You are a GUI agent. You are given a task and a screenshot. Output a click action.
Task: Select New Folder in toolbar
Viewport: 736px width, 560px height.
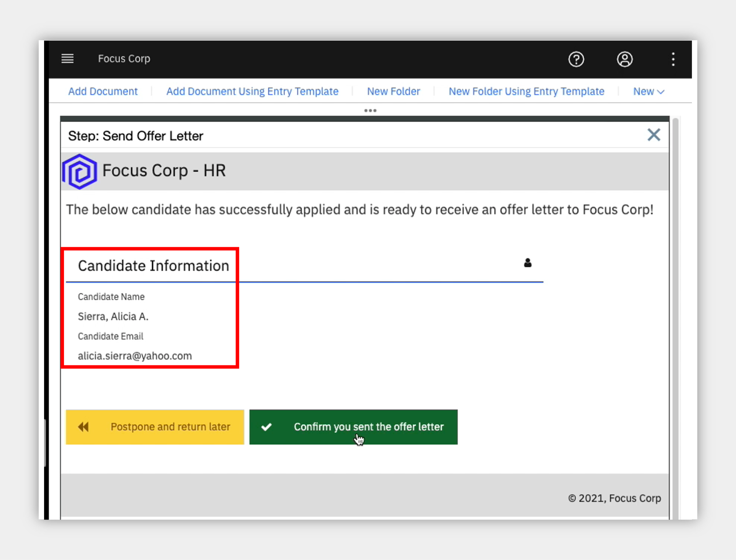pos(393,91)
